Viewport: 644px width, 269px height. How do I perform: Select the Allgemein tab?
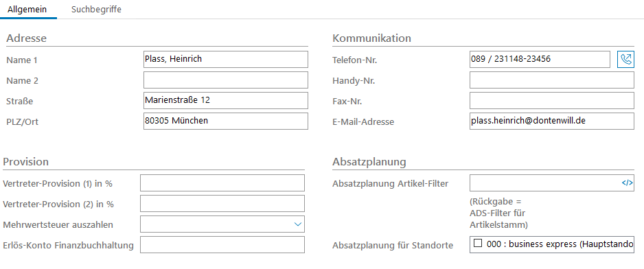[27, 10]
